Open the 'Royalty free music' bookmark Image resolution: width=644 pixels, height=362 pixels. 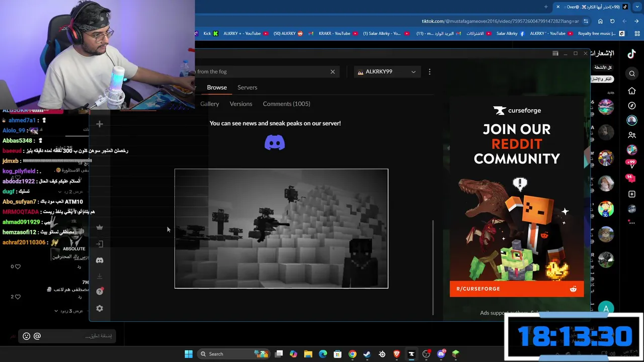[601, 34]
